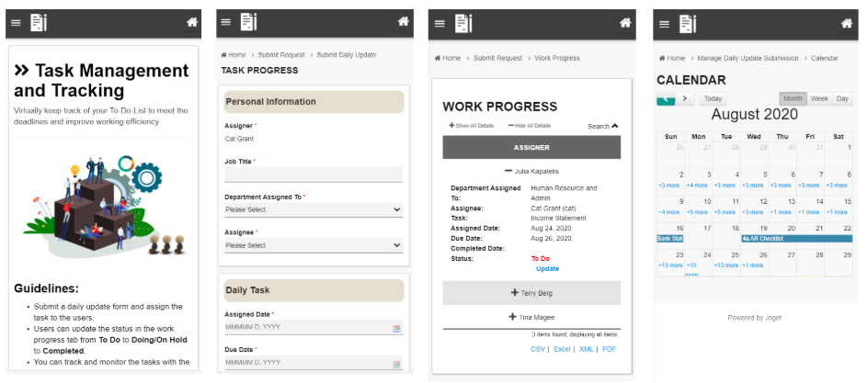Image resolution: width=868 pixels, height=383 pixels.
Task: Expand Terry Berg assigner row
Action: click(531, 293)
